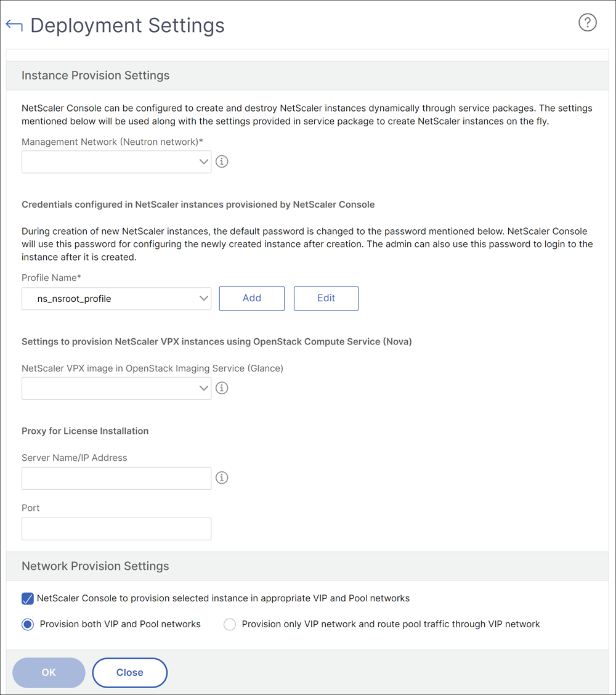The width and height of the screenshot is (616, 695).
Task: Open the help question mark icon
Action: click(588, 23)
